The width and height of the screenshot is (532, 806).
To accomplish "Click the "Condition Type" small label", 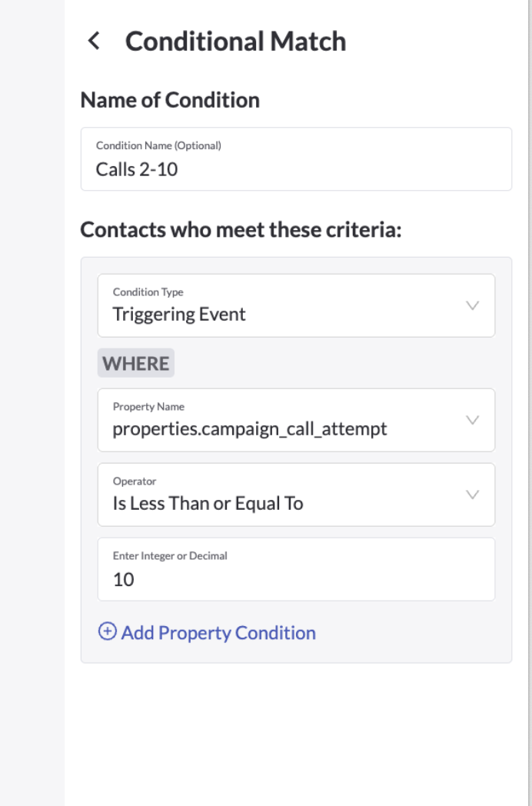I will [x=148, y=292].
